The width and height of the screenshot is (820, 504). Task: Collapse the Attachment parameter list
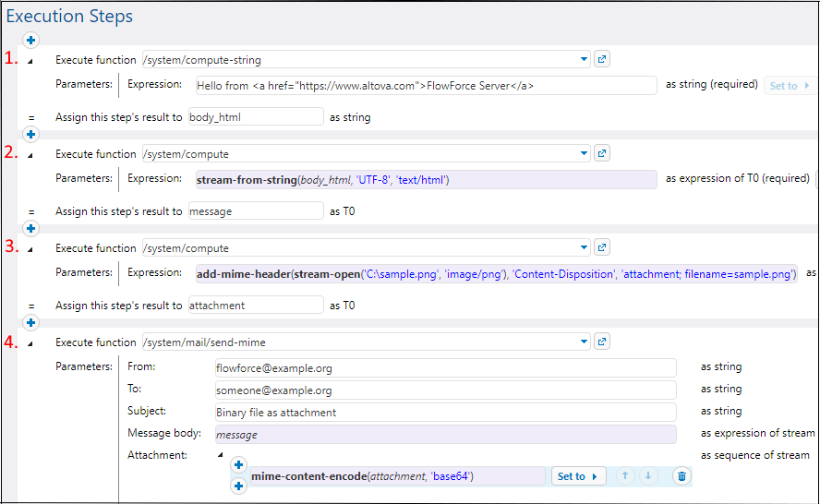click(220, 454)
